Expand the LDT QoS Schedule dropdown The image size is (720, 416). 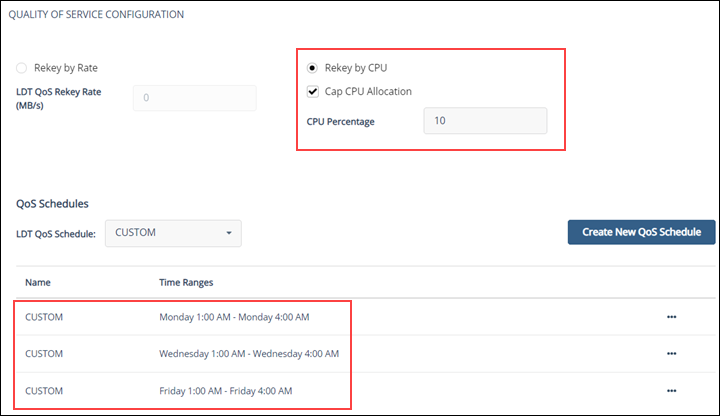pos(173,233)
